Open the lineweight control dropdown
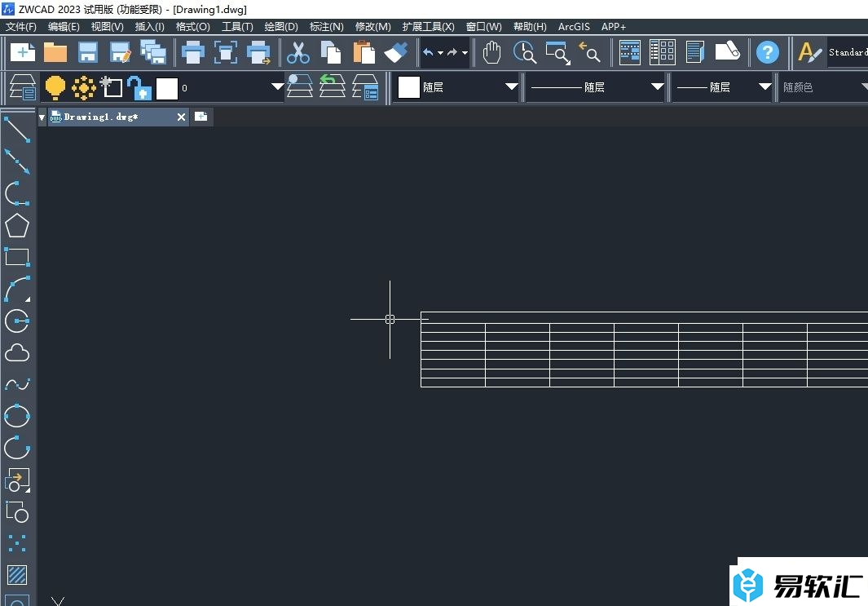The width and height of the screenshot is (868, 606). (764, 86)
